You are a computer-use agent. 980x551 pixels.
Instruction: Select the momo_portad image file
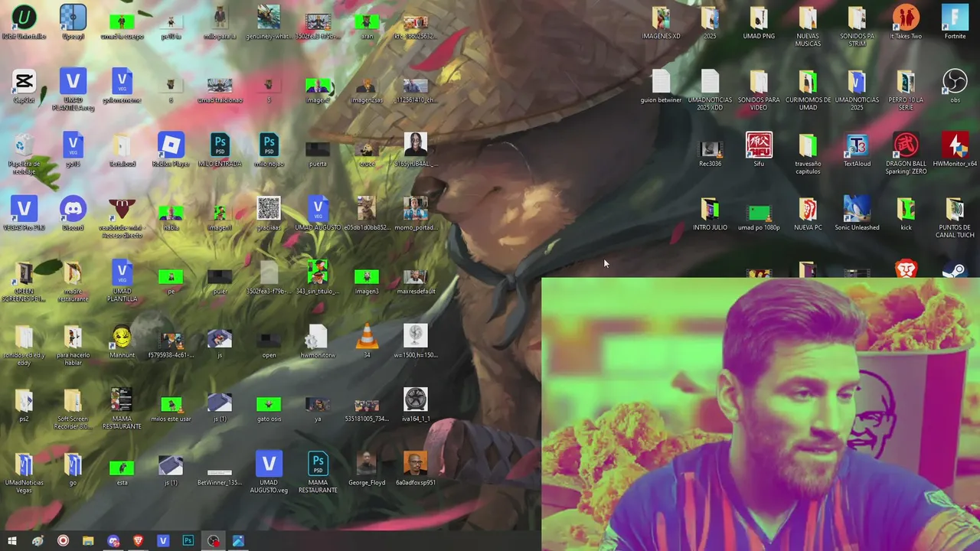click(416, 214)
